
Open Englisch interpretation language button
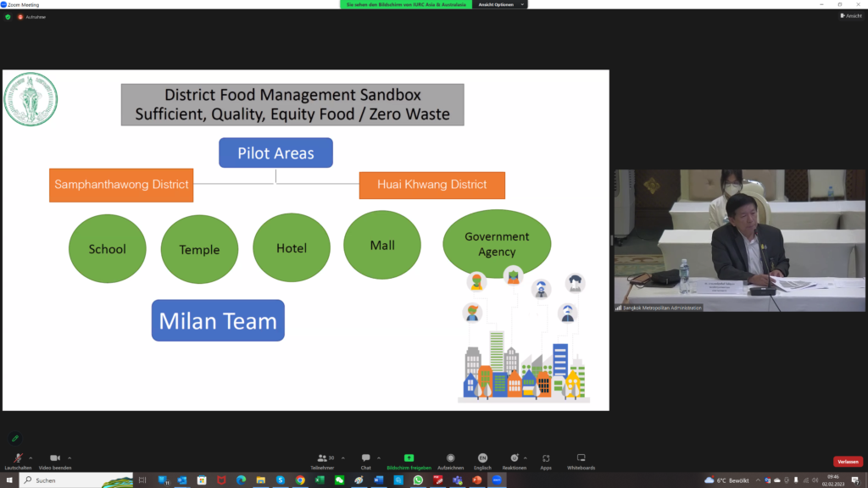pyautogui.click(x=482, y=458)
